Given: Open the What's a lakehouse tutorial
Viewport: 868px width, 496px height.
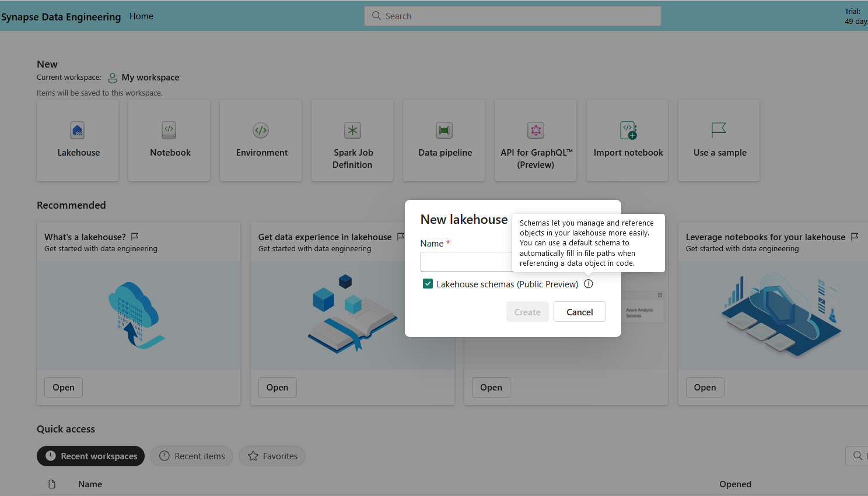Looking at the screenshot, I should (63, 387).
